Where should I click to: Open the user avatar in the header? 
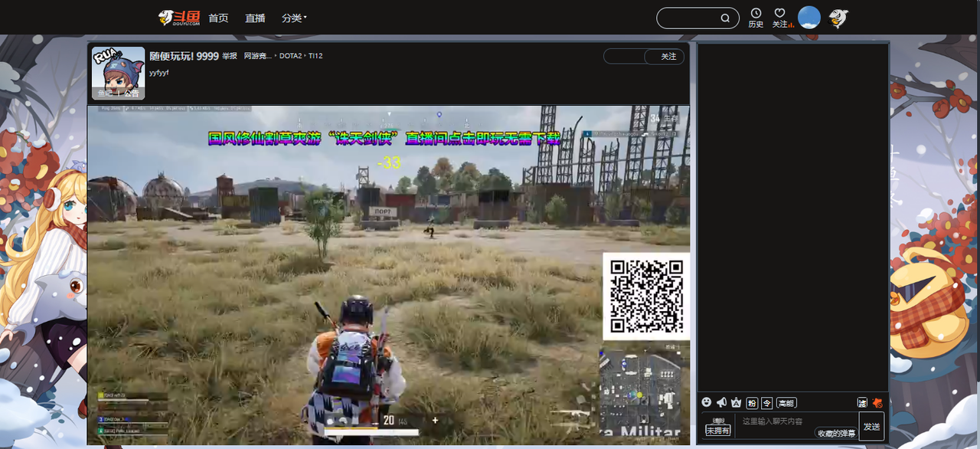(809, 18)
